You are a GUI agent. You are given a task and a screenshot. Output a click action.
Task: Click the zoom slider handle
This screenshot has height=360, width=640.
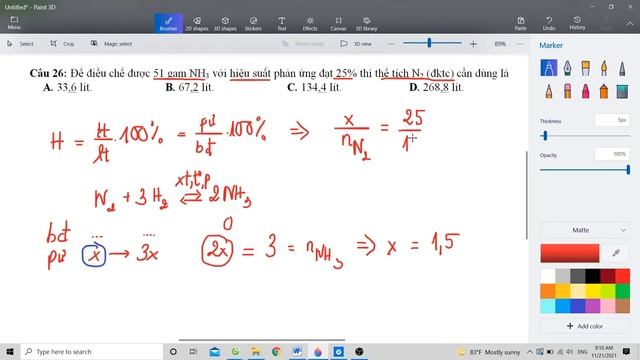point(429,43)
